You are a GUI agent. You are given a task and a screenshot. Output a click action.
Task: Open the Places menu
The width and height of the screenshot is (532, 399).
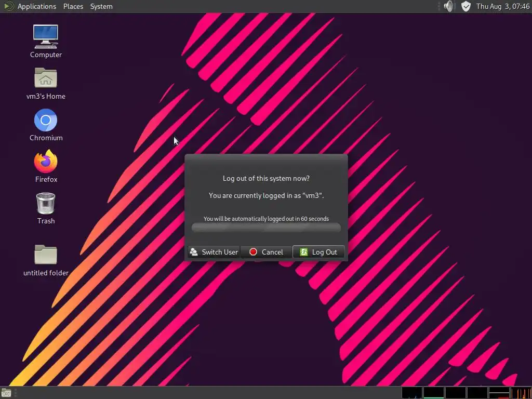pyautogui.click(x=73, y=6)
